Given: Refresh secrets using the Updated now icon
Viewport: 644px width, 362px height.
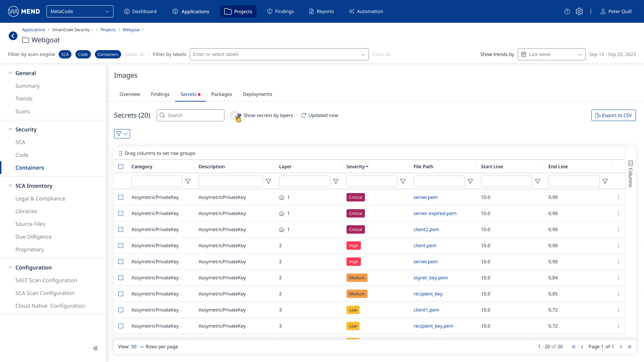Looking at the screenshot, I should 304,115.
